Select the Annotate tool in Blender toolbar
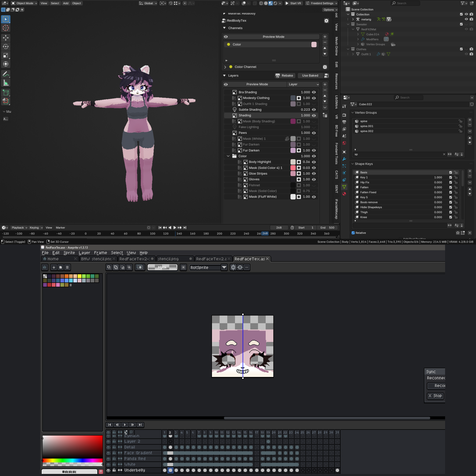The width and height of the screenshot is (476, 476). (x=6, y=74)
